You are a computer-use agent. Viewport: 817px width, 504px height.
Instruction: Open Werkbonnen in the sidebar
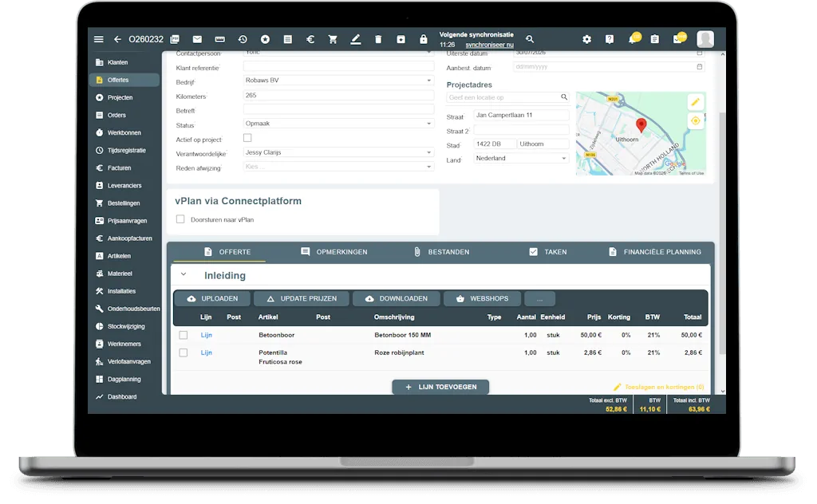tap(125, 132)
